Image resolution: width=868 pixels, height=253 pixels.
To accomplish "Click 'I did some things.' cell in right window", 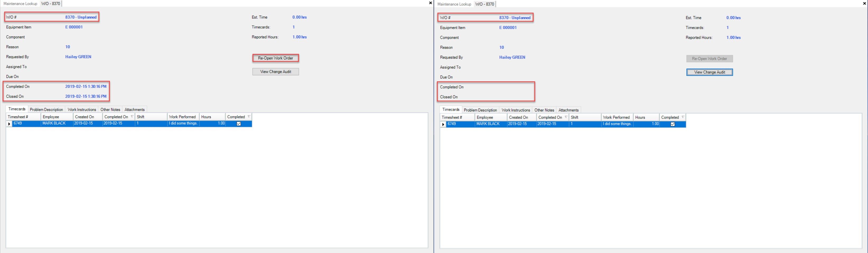I will coord(617,124).
